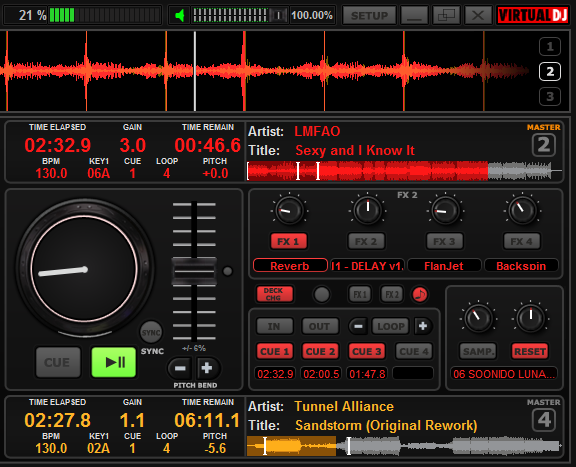Viewport: 576px width, 467px height.
Task: Click the FX 2 parameter knob
Action: (x=367, y=211)
